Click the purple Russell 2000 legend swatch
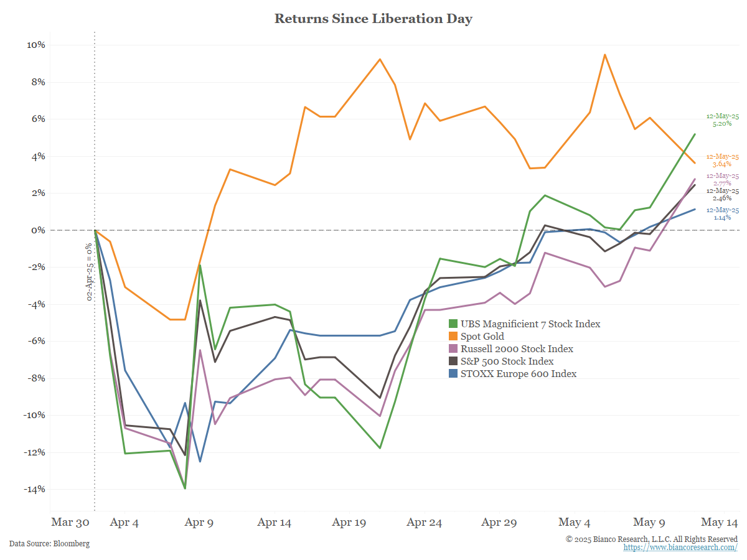 click(453, 349)
